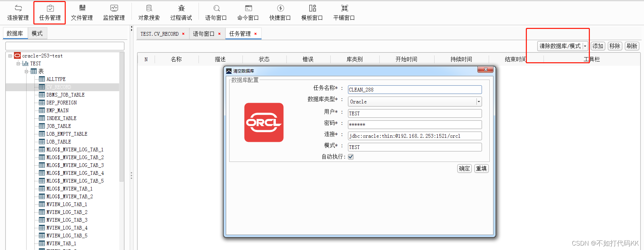
Task: Click the 连接 jdbc URL field
Action: coord(415,136)
